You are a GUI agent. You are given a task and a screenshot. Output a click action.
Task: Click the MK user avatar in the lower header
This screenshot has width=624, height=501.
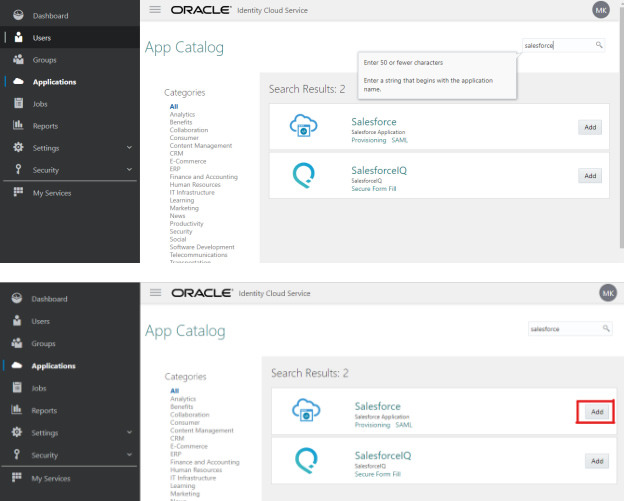tap(608, 292)
